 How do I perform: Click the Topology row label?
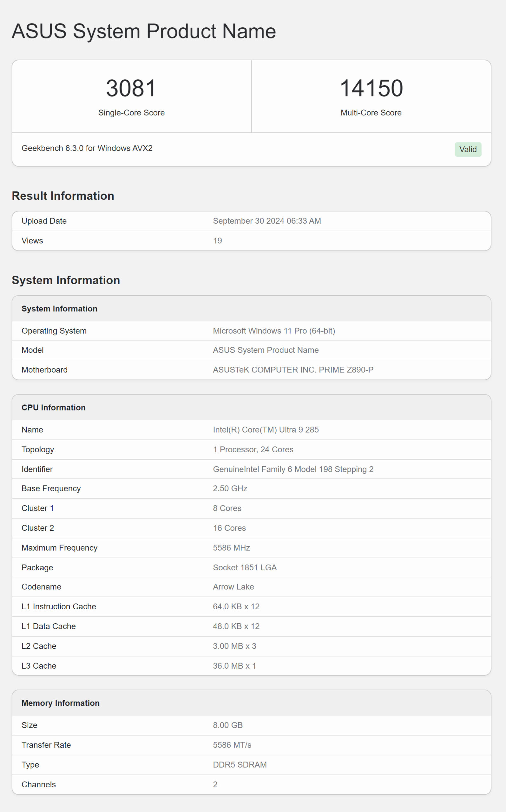pos(38,449)
